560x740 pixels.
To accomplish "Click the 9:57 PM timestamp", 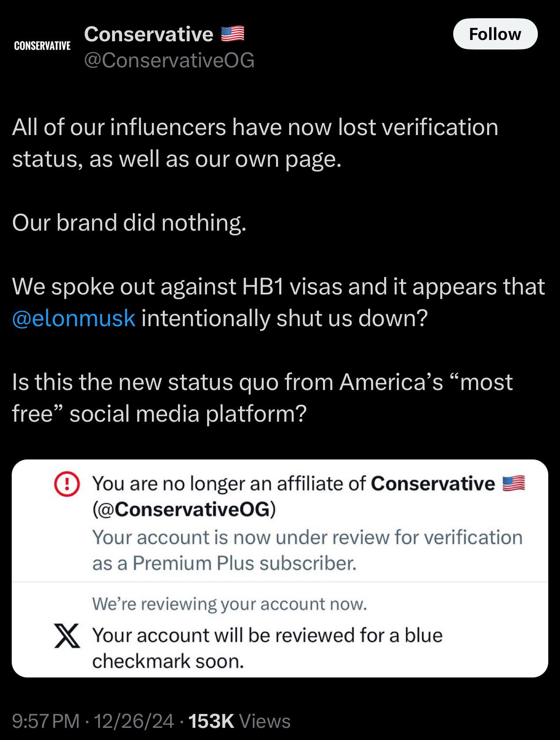I will [x=46, y=721].
